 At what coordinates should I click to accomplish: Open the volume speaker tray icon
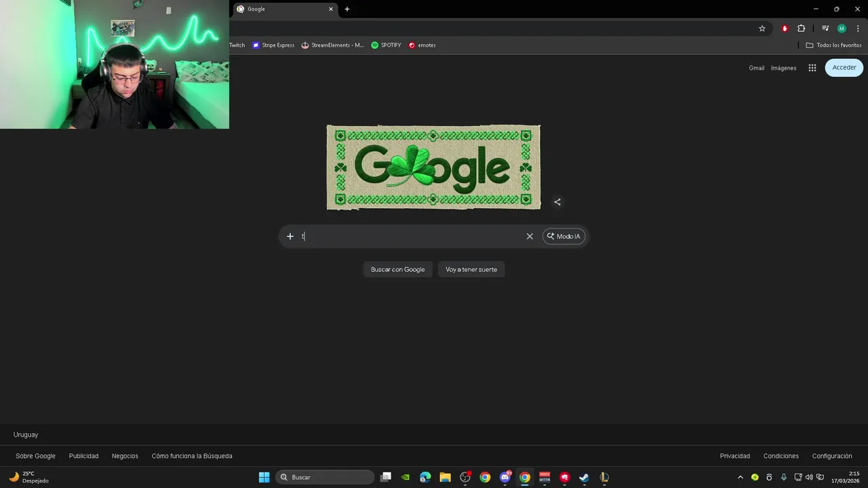[x=809, y=477]
